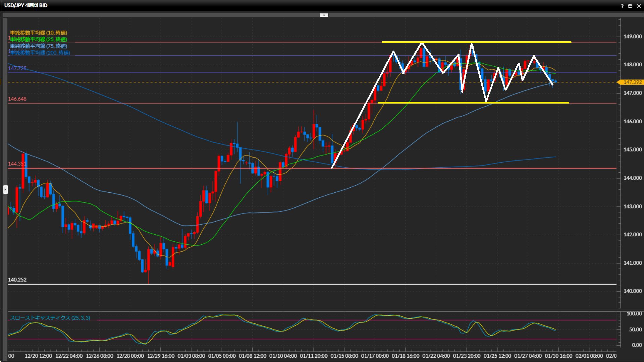644x362 pixels.
Task: Expand the left side panel arrow
Action: [x=5, y=190]
